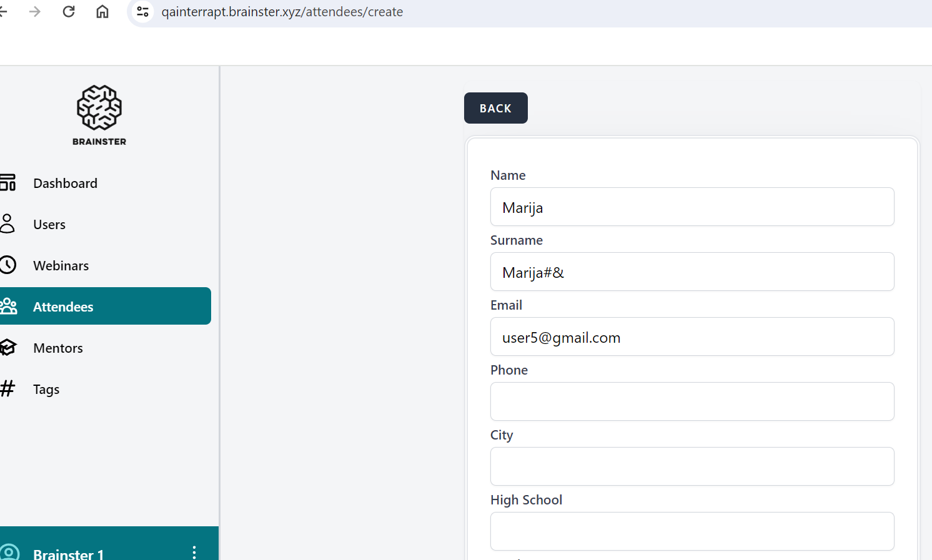Navigate to Mentors section

58,348
